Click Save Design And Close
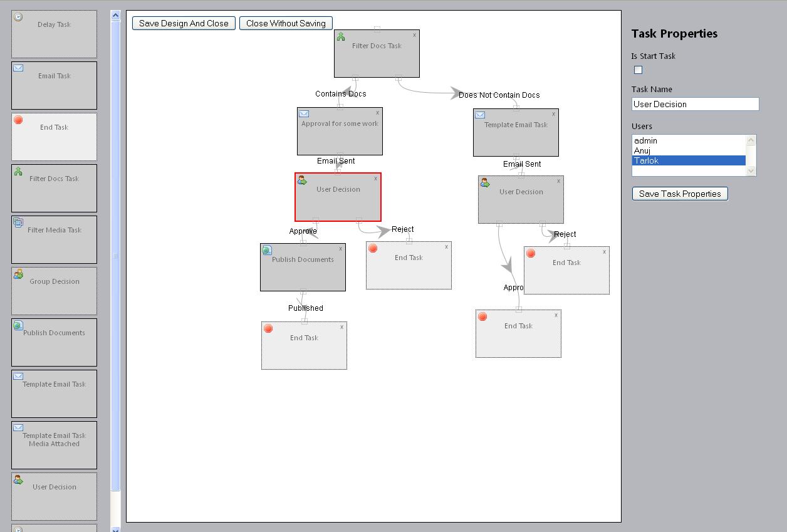 pos(184,23)
